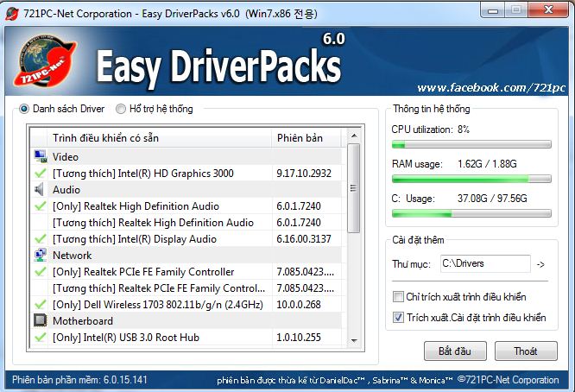Click the C: Usage progress bar
This screenshot has height=392, width=575.
tap(471, 213)
